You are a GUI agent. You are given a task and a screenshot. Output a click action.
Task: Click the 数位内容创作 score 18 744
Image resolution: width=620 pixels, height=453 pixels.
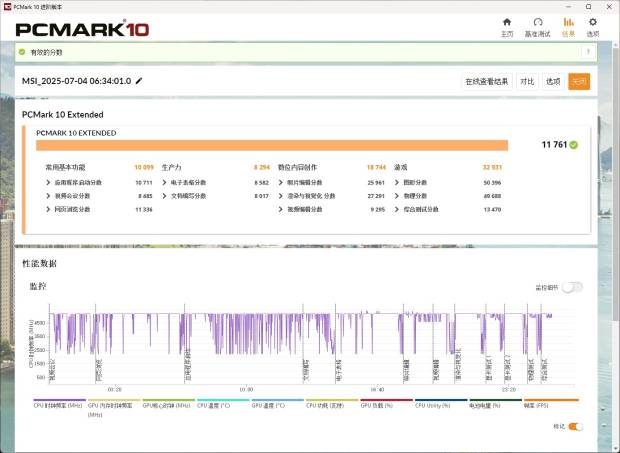[376, 168]
